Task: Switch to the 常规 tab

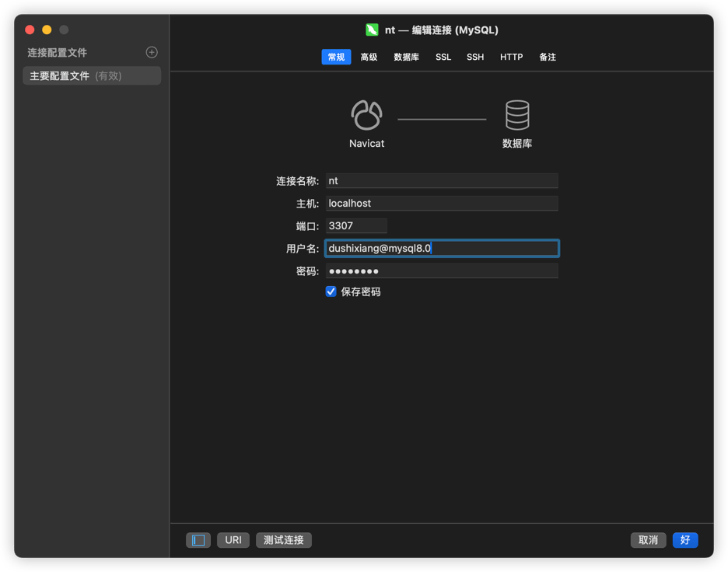Action: [x=336, y=57]
